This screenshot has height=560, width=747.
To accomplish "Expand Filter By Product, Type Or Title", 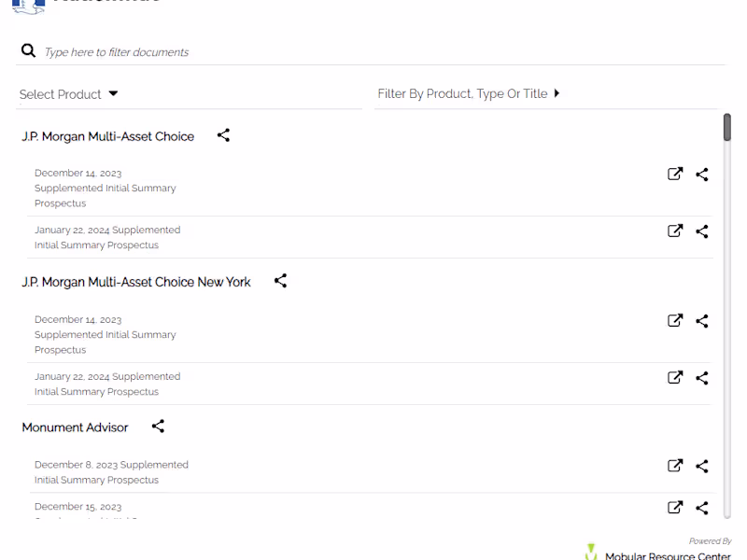I will (469, 94).
